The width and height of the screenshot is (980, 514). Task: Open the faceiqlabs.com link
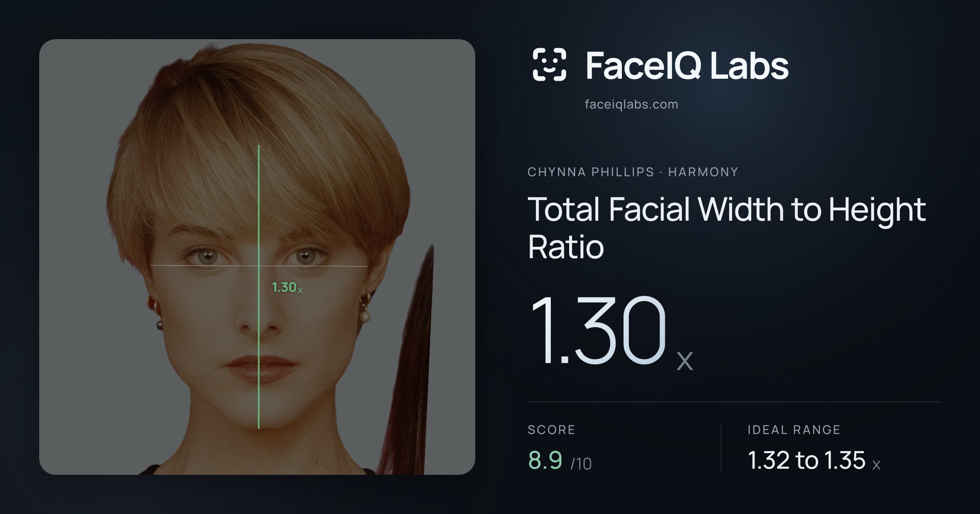(x=631, y=104)
